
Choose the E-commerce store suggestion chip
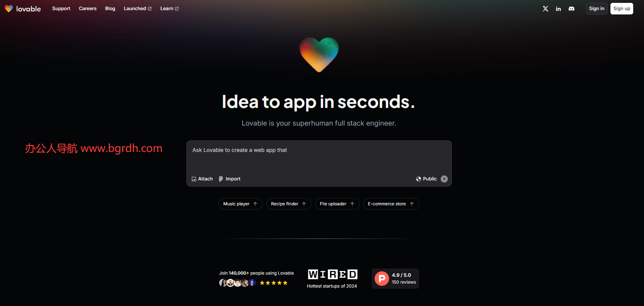[x=391, y=204]
